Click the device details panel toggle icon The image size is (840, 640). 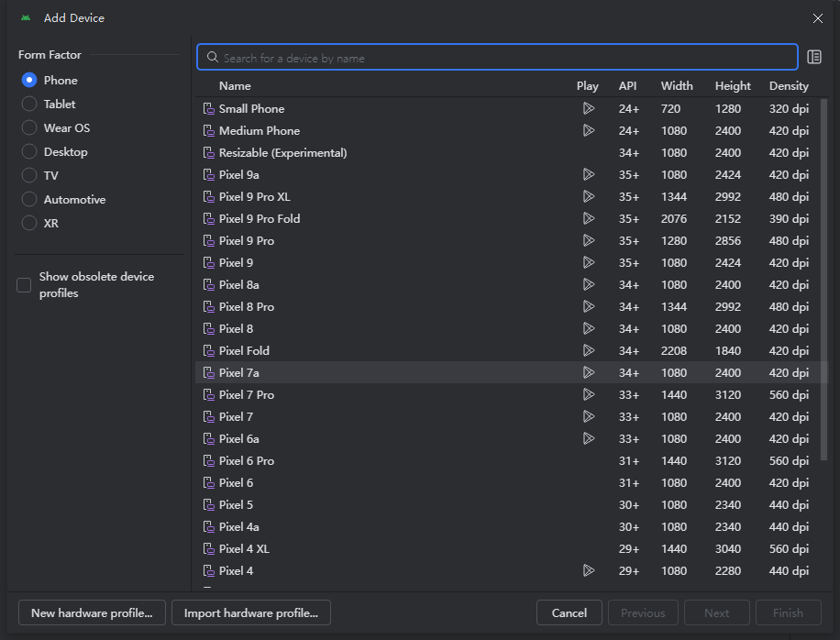coord(814,58)
